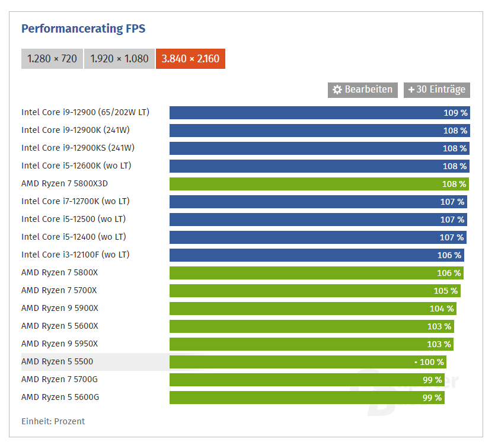Select the Intel Core i9-12900K (241W) label

pyautogui.click(x=76, y=131)
